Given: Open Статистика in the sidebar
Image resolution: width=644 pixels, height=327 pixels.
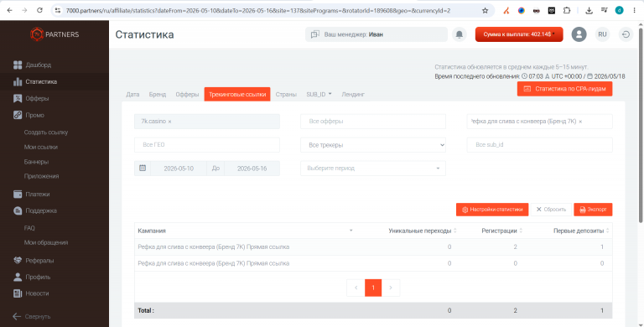Looking at the screenshot, I should [x=35, y=82].
